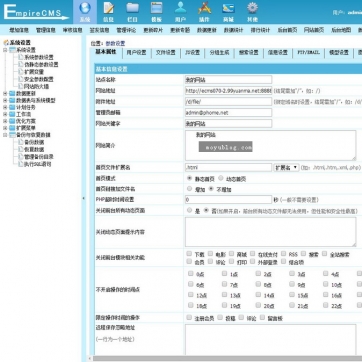The image size is (362, 362).
Task: Tick the 下载 module checkbox
Action: pos(189,254)
